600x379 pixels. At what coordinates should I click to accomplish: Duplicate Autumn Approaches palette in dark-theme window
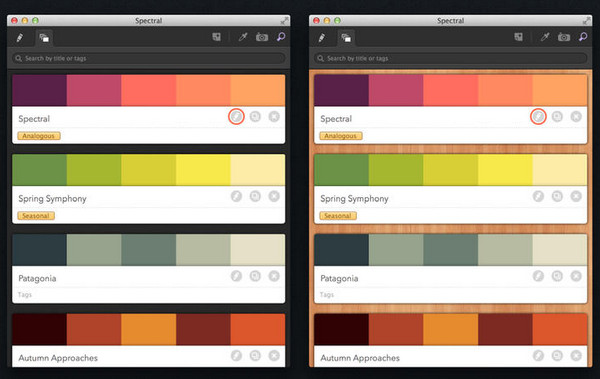click(255, 356)
